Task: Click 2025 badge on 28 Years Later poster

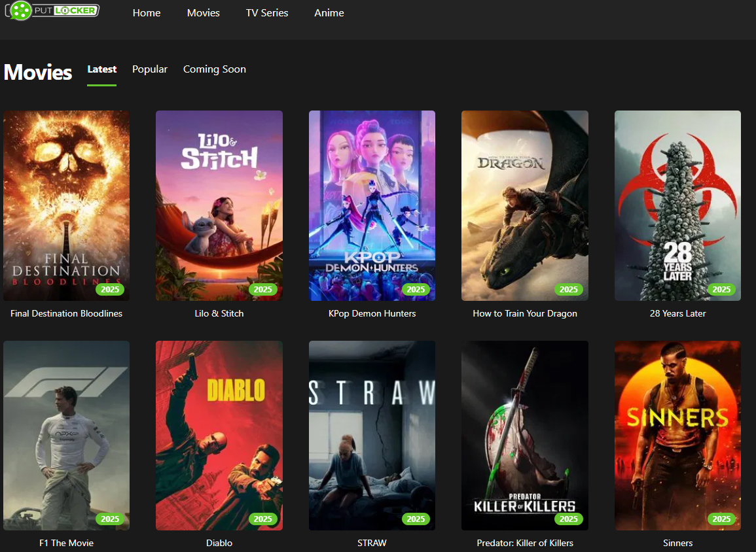Action: pos(721,289)
